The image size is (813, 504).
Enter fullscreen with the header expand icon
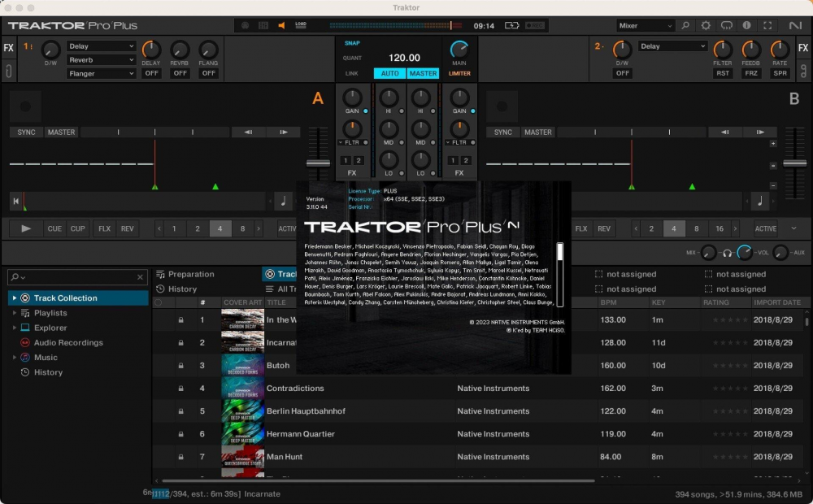click(767, 25)
